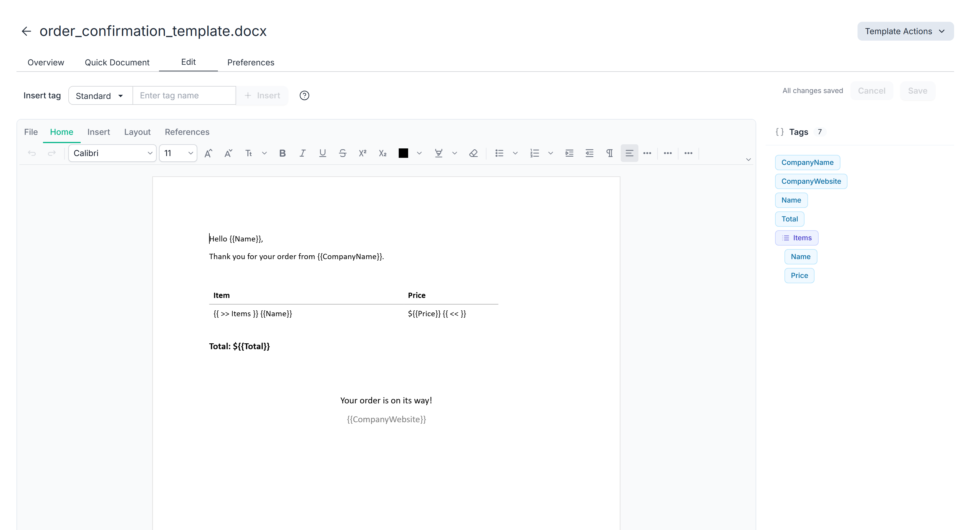Place cursor in 'Total: ${{Total}}' line
This screenshot has width=980, height=530.
point(239,346)
